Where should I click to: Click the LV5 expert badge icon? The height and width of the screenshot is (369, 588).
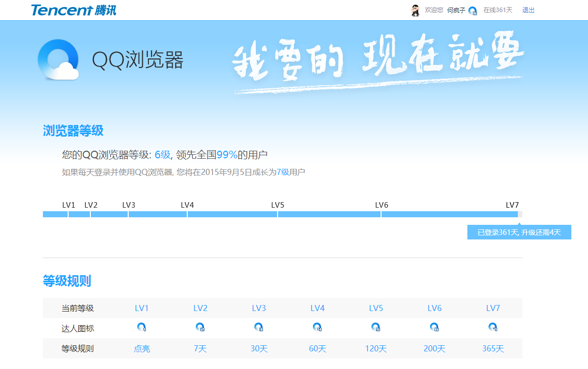(x=376, y=327)
